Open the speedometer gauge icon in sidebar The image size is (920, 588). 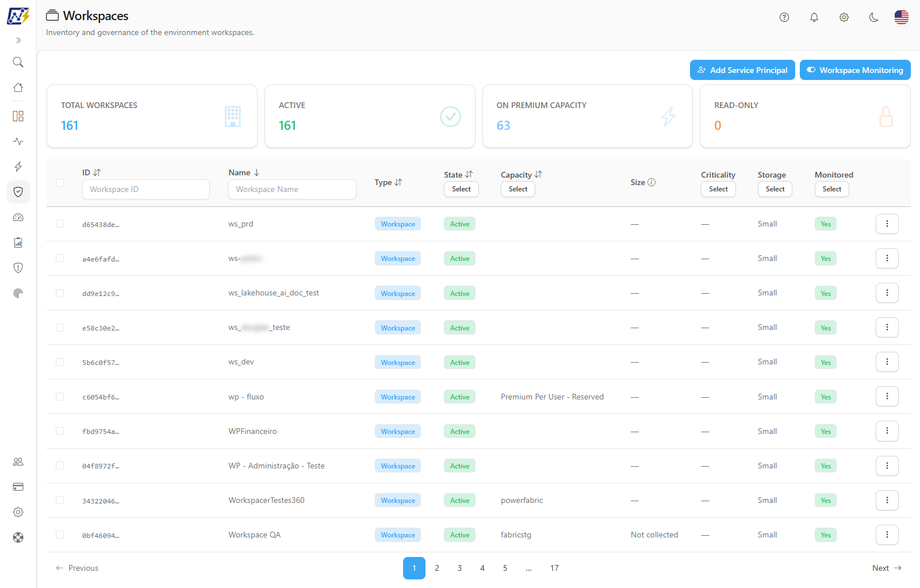[x=18, y=217]
